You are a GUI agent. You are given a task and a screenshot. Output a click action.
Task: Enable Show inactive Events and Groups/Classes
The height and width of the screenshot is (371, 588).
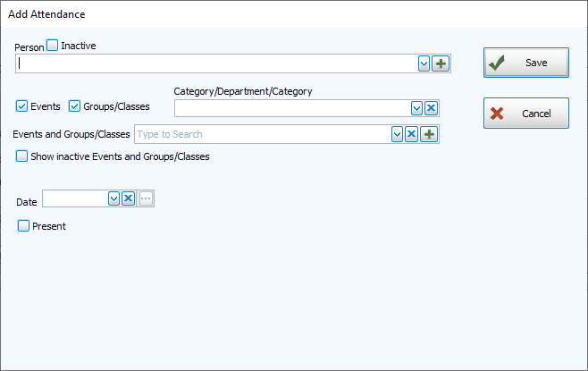click(22, 156)
